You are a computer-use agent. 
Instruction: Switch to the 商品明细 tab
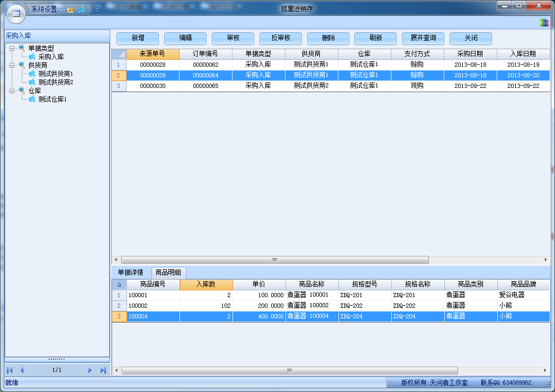click(168, 272)
